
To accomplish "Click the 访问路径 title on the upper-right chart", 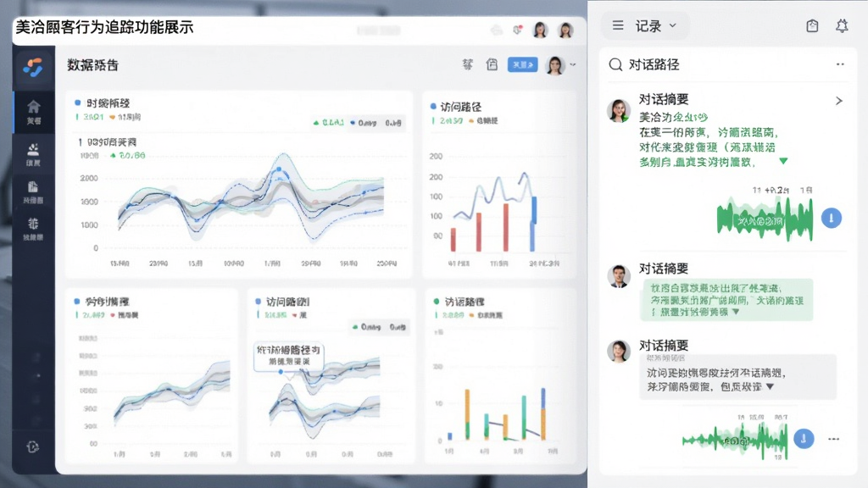I will pyautogui.click(x=460, y=107).
